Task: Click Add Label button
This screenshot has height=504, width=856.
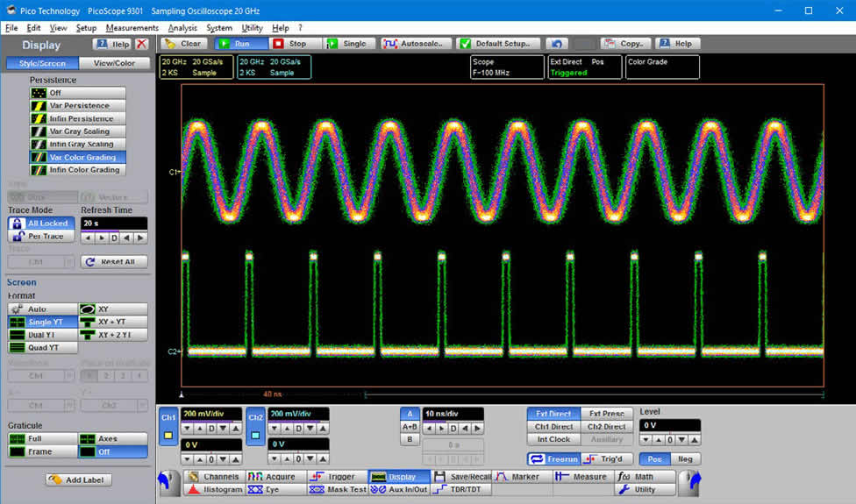Action: click(79, 480)
